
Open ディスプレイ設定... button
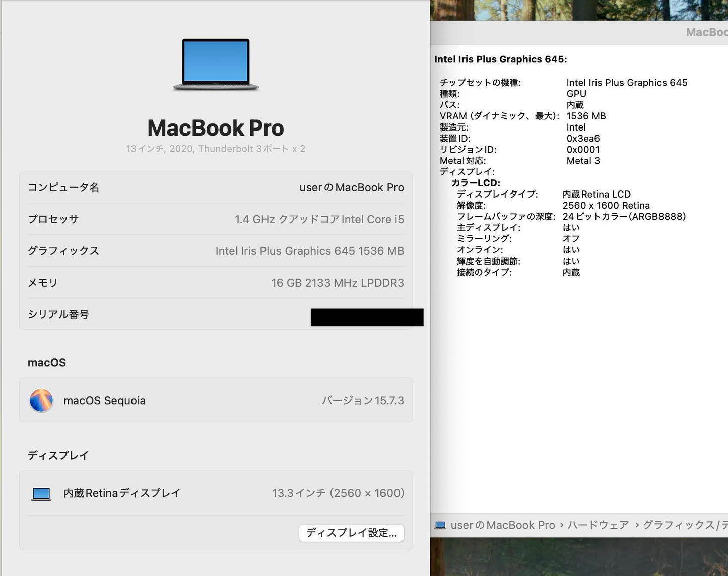pos(351,533)
